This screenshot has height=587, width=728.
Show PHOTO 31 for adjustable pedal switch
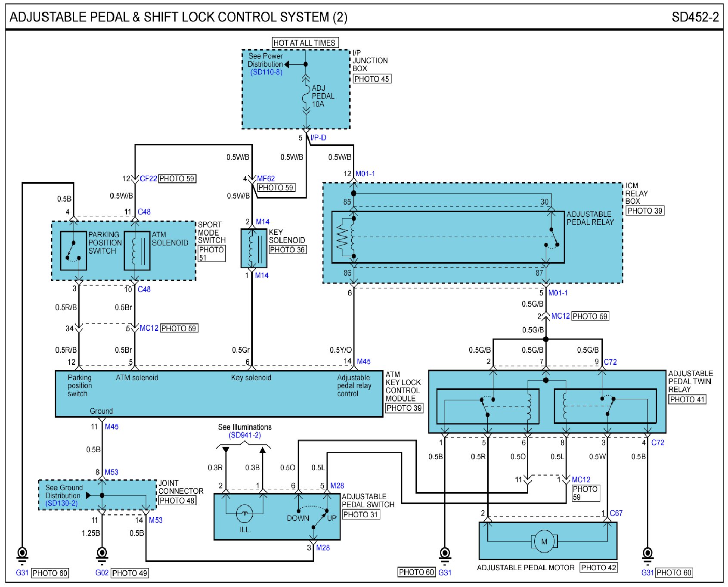click(x=361, y=514)
